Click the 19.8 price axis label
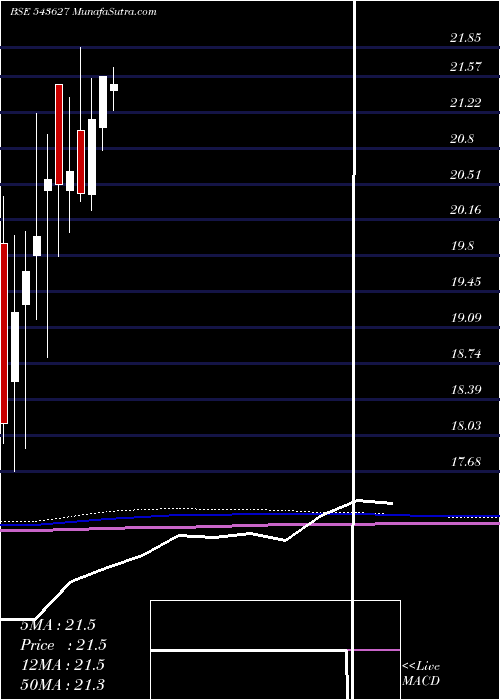The height and width of the screenshot is (700, 500). pyautogui.click(x=462, y=246)
